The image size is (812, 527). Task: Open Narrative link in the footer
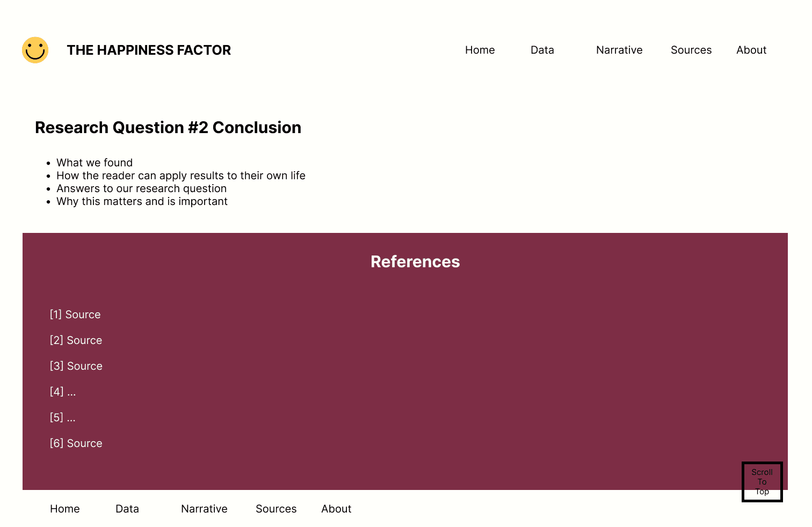point(204,509)
